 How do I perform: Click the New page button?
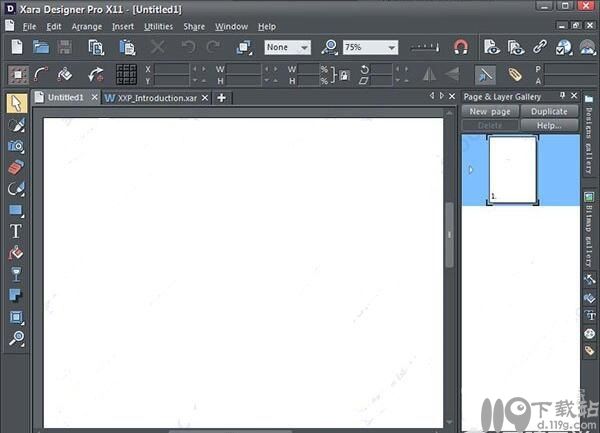pyautogui.click(x=490, y=111)
